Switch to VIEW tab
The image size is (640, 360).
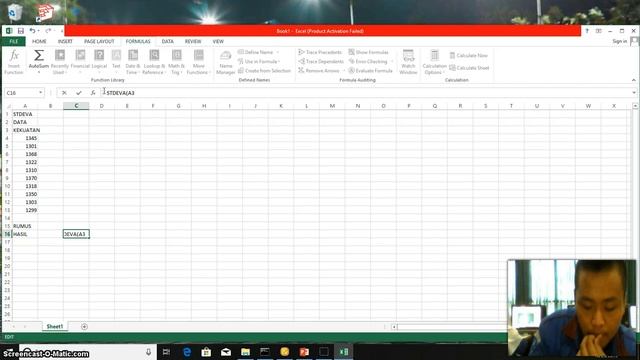click(x=218, y=42)
